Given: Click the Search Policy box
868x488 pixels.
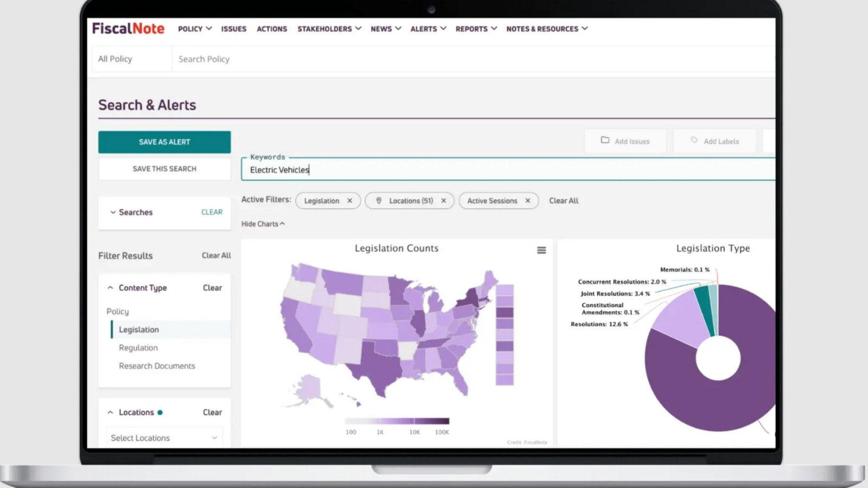Looking at the screenshot, I should click(x=473, y=59).
